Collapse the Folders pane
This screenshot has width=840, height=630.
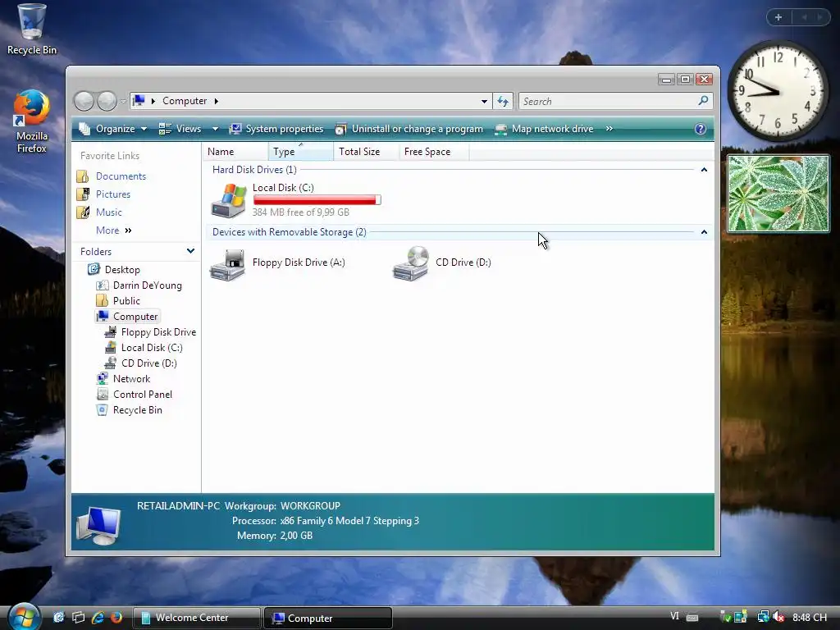pos(190,251)
